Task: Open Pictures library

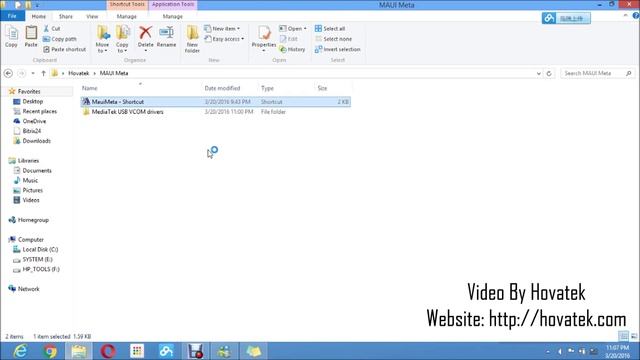Action: pos(33,190)
